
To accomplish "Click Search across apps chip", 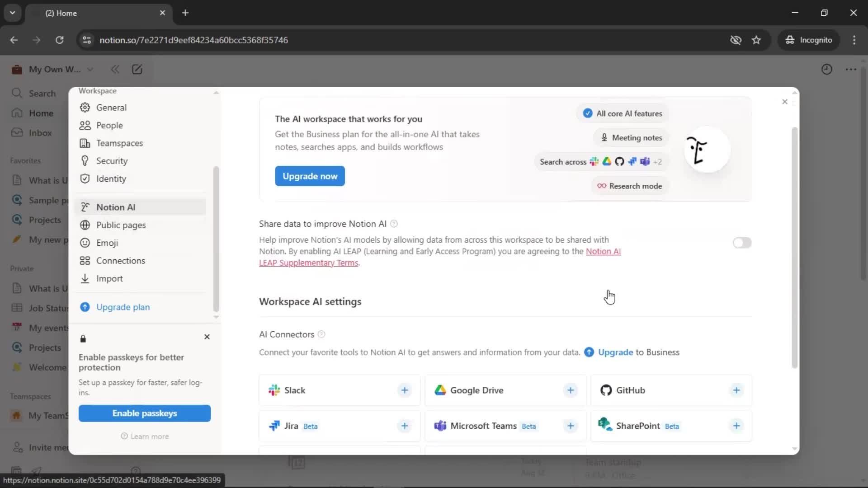I will click(x=601, y=162).
